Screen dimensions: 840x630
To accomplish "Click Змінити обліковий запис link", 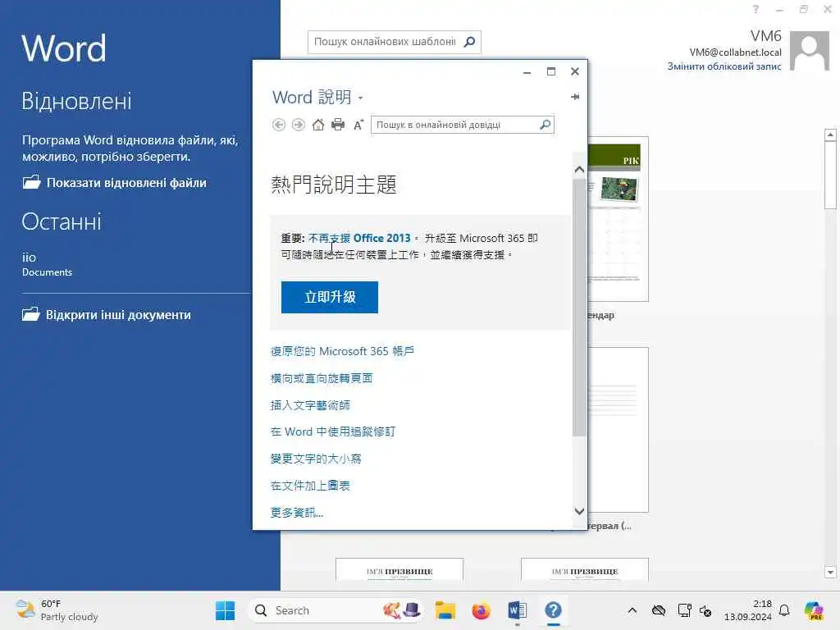I will (x=724, y=66).
